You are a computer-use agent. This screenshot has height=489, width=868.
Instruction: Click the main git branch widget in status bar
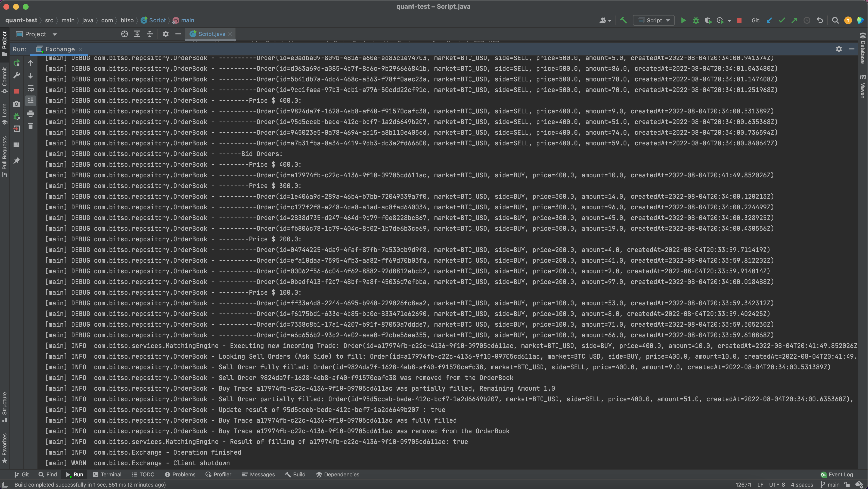829,485
